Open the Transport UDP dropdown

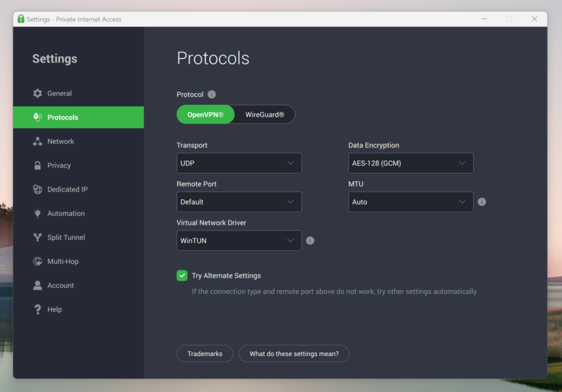[x=239, y=163]
